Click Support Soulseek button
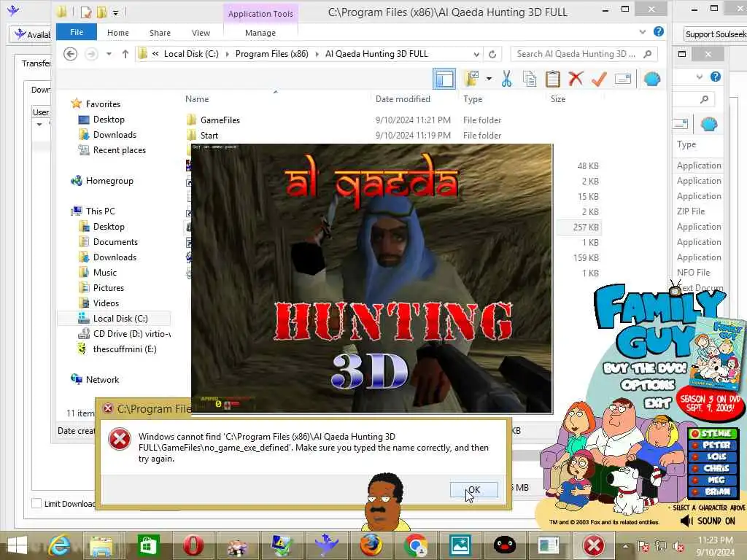The width and height of the screenshot is (747, 560). tap(715, 34)
